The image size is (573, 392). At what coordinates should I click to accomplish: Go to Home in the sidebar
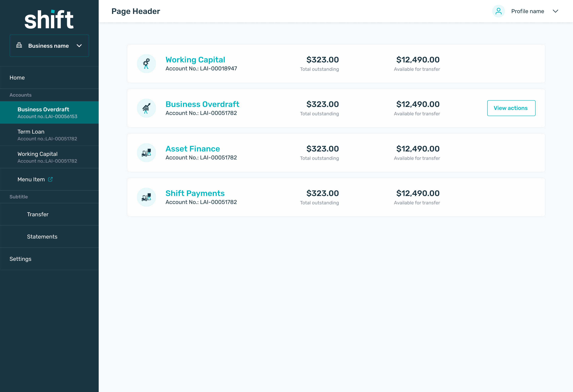click(x=17, y=78)
